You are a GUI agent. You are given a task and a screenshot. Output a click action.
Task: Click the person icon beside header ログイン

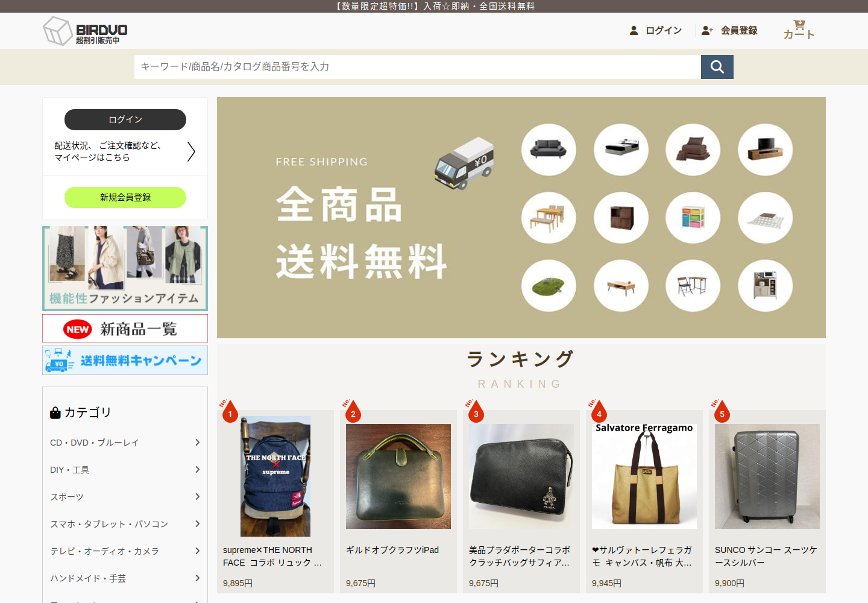[x=634, y=30]
